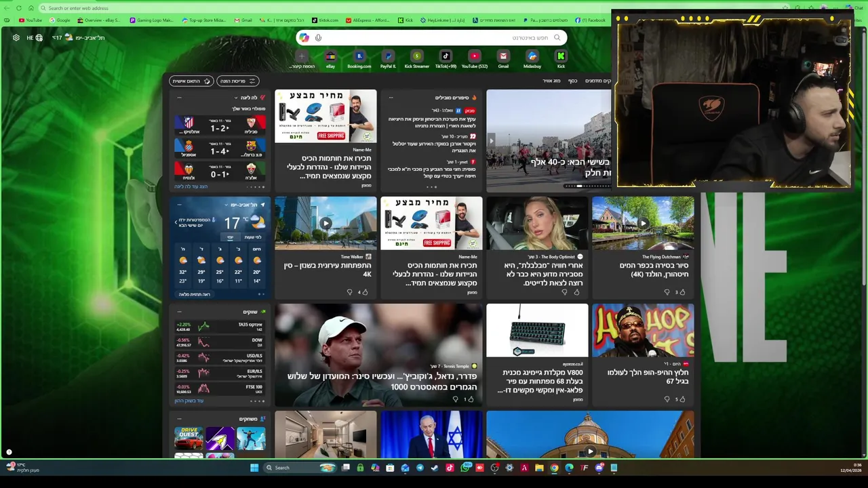Click the browser home button
The width and height of the screenshot is (868, 488).
click(31, 8)
